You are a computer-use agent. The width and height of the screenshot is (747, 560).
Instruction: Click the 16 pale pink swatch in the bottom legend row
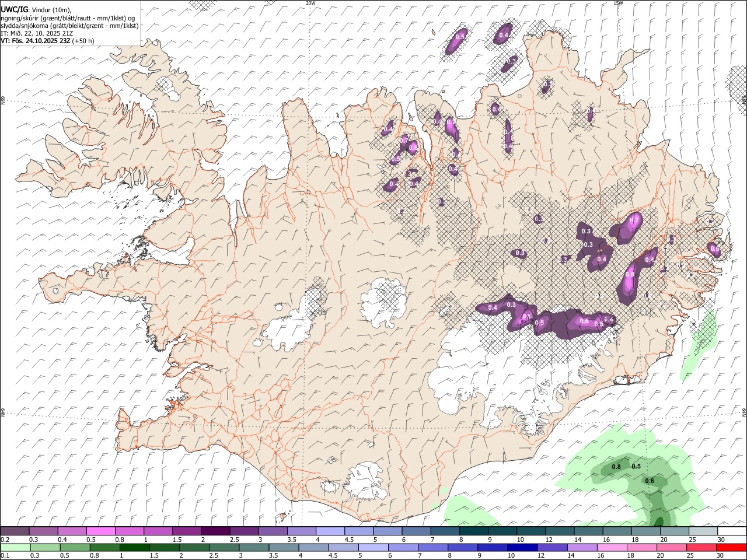coord(611,547)
